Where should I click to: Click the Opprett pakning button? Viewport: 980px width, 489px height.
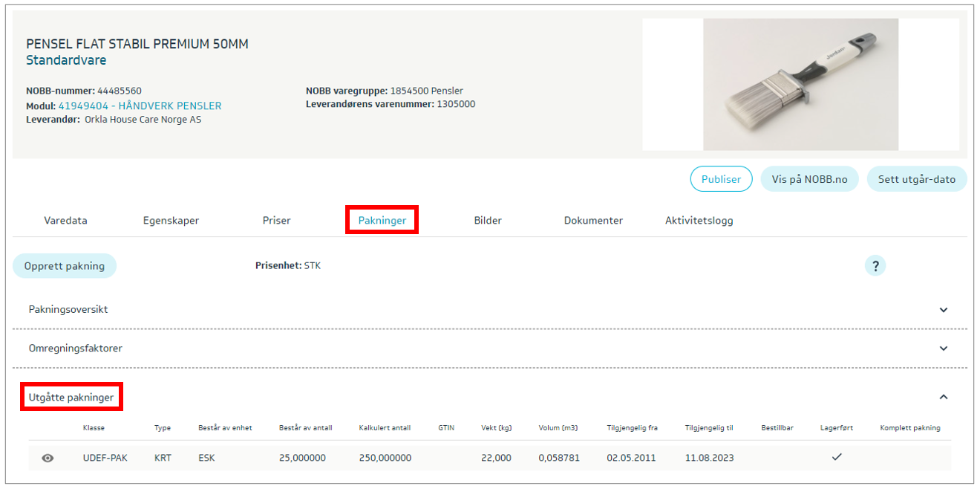coord(65,266)
